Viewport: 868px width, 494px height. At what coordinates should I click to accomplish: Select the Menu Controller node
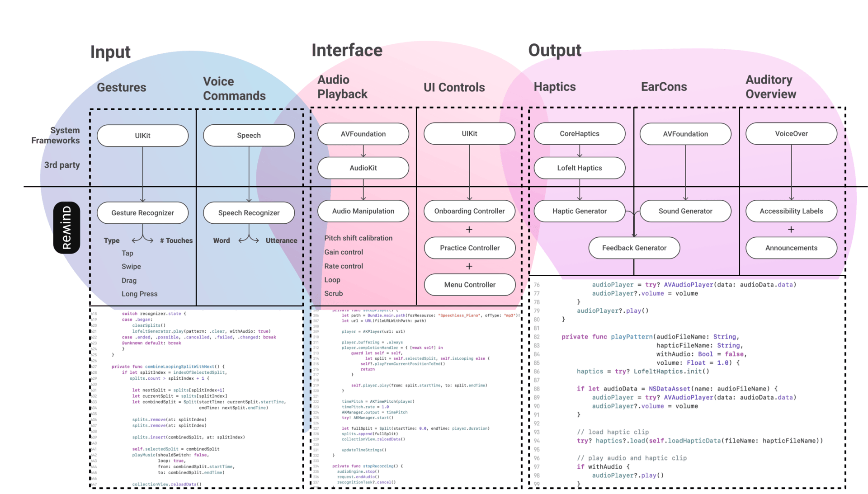click(470, 284)
